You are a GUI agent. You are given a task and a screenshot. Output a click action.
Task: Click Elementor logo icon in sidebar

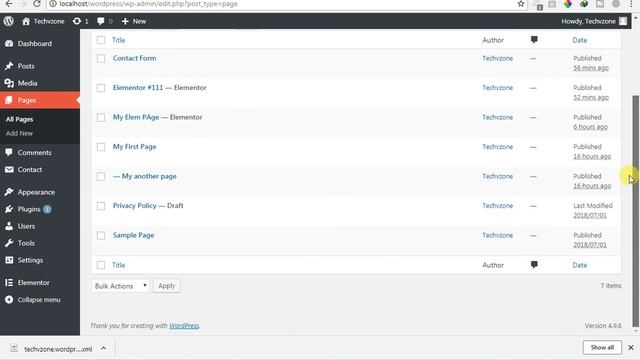(9, 282)
